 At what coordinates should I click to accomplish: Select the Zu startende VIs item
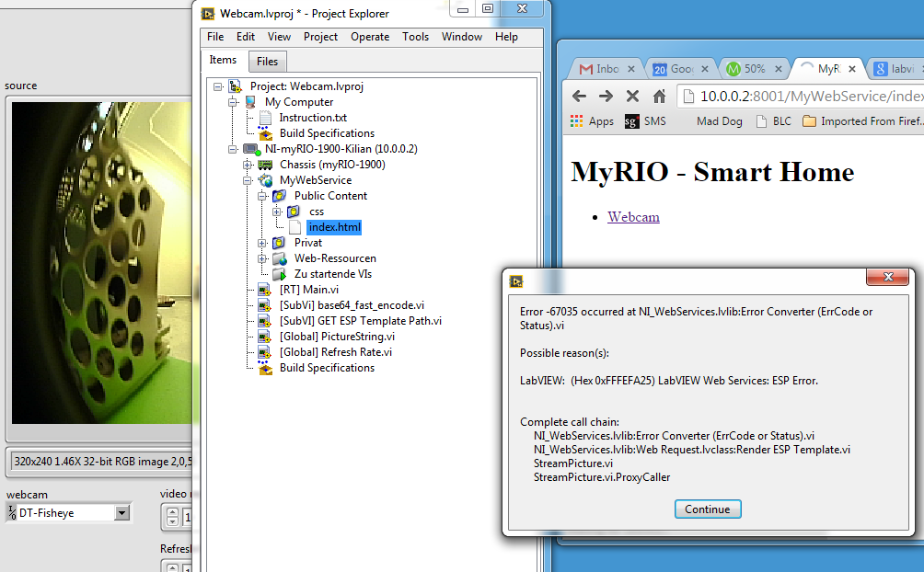[x=333, y=274]
